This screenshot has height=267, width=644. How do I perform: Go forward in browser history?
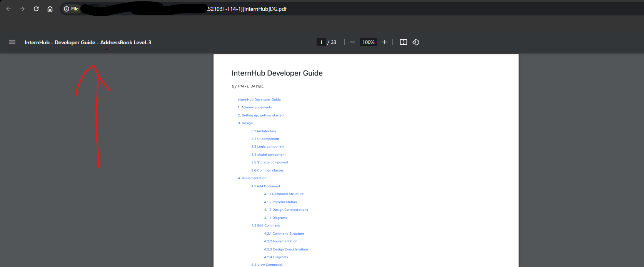(22, 9)
